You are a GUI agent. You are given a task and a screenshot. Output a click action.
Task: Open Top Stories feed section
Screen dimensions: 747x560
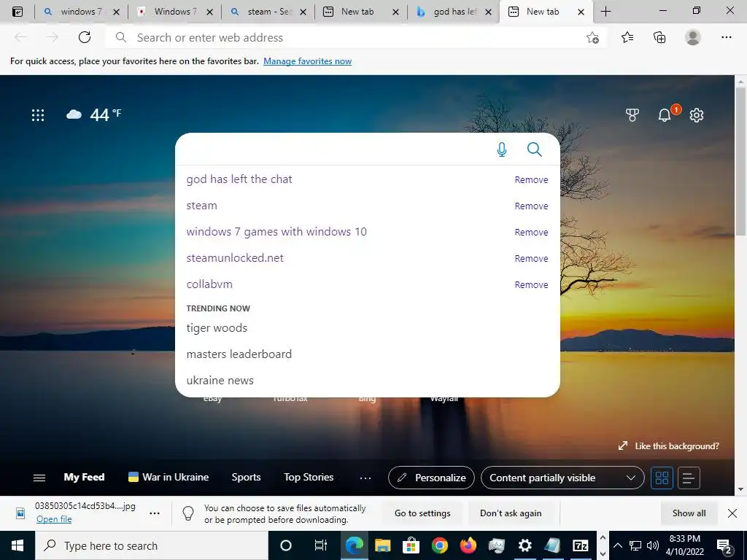coord(309,477)
